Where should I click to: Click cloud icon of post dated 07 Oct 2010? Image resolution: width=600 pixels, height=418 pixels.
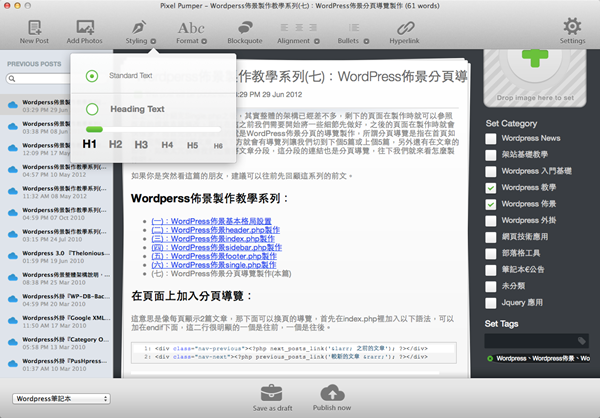pyautogui.click(x=13, y=213)
